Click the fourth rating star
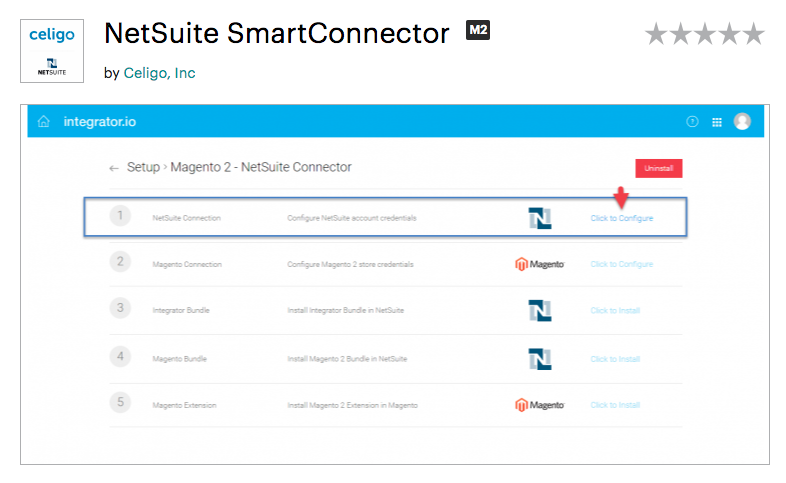Image resolution: width=786 pixels, height=483 pixels. pos(729,35)
